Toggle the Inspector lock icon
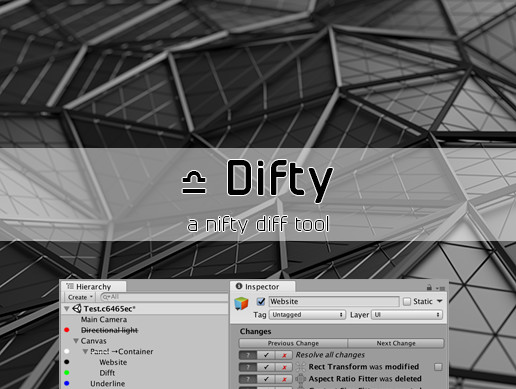The height and width of the screenshot is (389, 516). coord(429,287)
